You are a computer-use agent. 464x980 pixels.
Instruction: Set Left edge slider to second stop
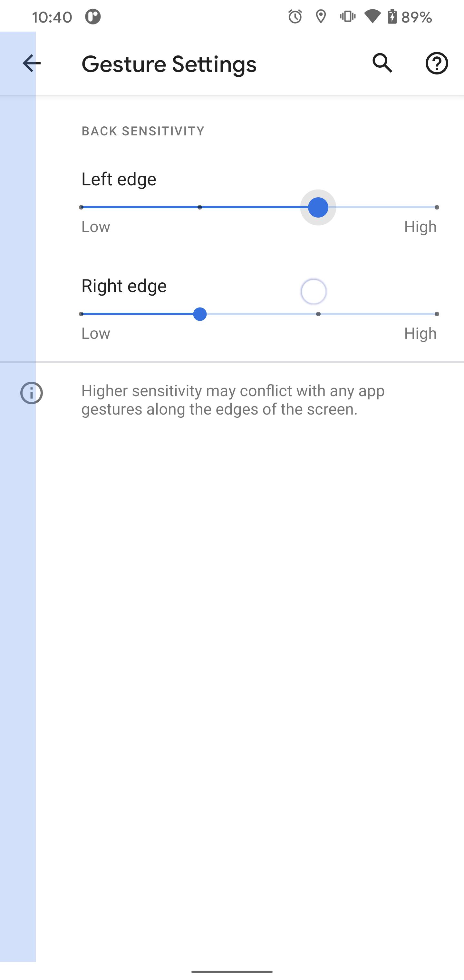click(200, 207)
